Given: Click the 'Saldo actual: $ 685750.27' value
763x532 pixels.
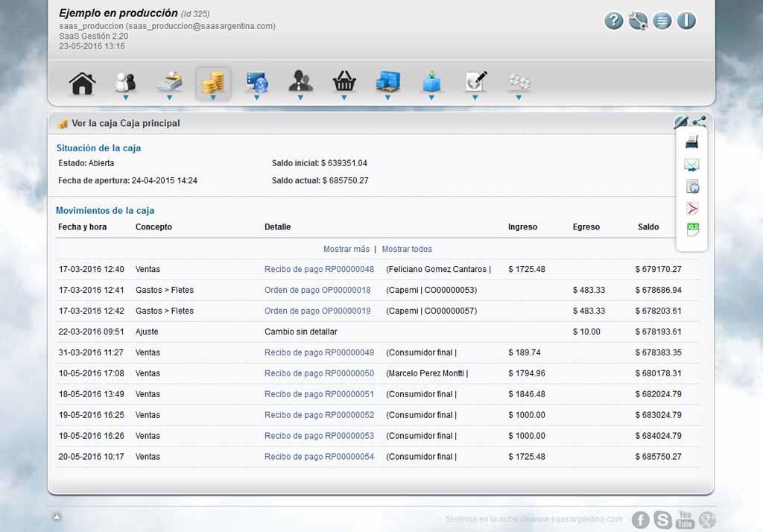Looking at the screenshot, I should click(320, 180).
